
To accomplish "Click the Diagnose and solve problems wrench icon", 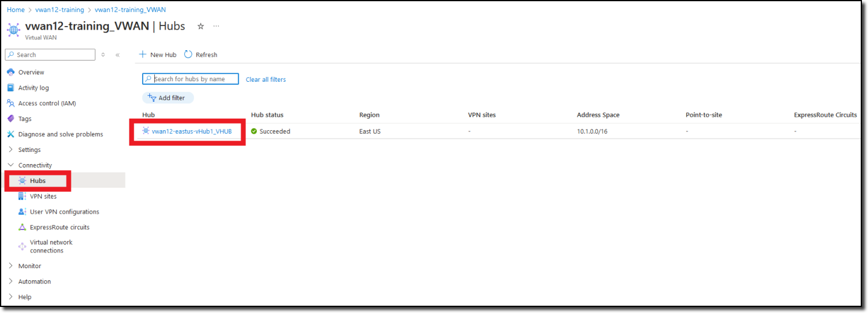I will (11, 134).
